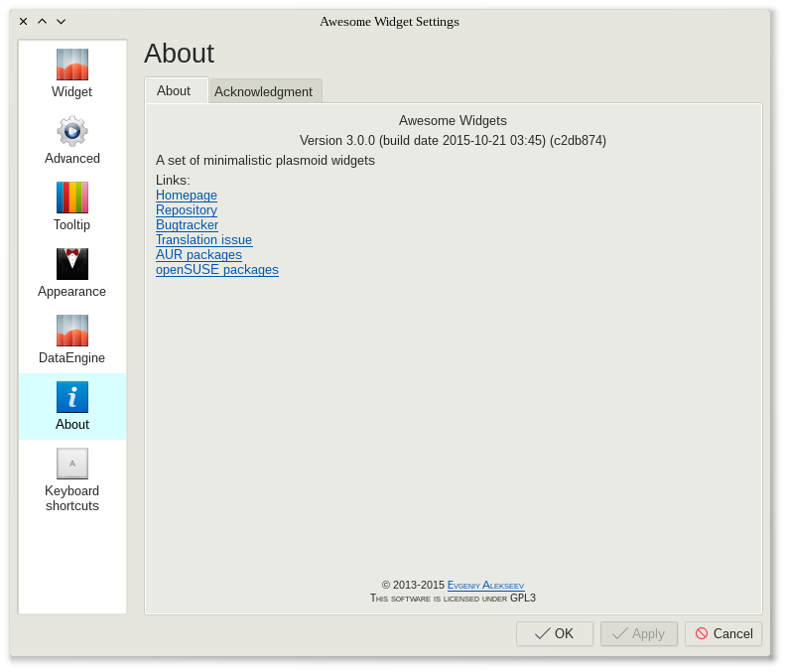
Task: Select the Advanced gear icon
Action: pos(71,131)
